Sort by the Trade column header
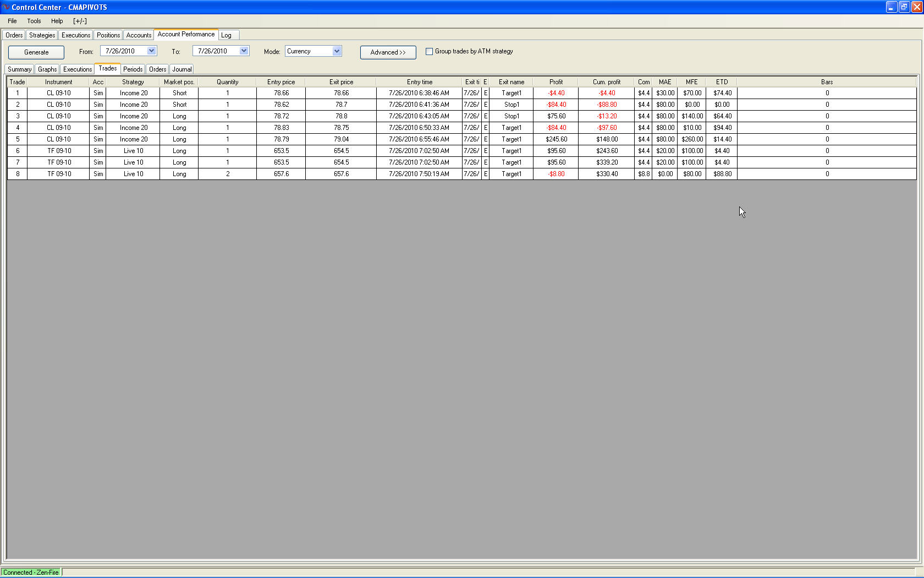 [18, 82]
